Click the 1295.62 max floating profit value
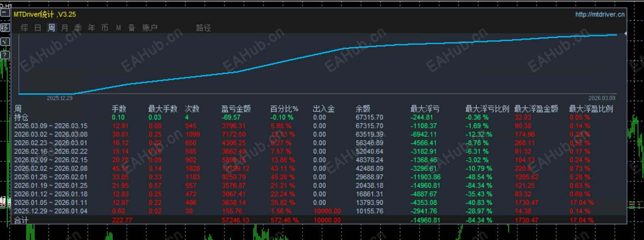Image resolution: width=644 pixels, height=240 pixels. [527, 177]
